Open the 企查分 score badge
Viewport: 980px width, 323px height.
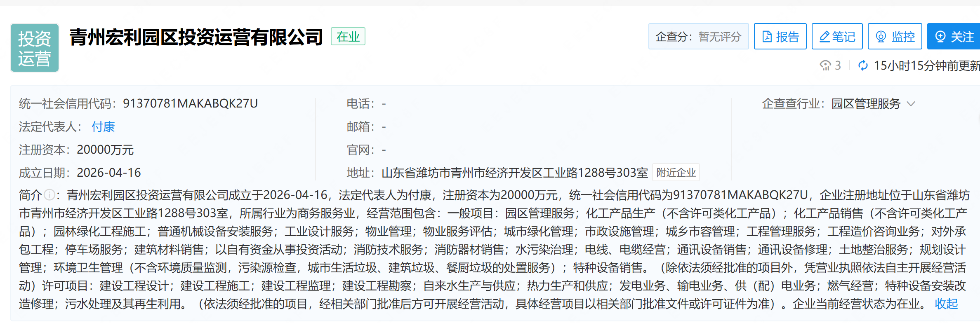pyautogui.click(x=698, y=37)
